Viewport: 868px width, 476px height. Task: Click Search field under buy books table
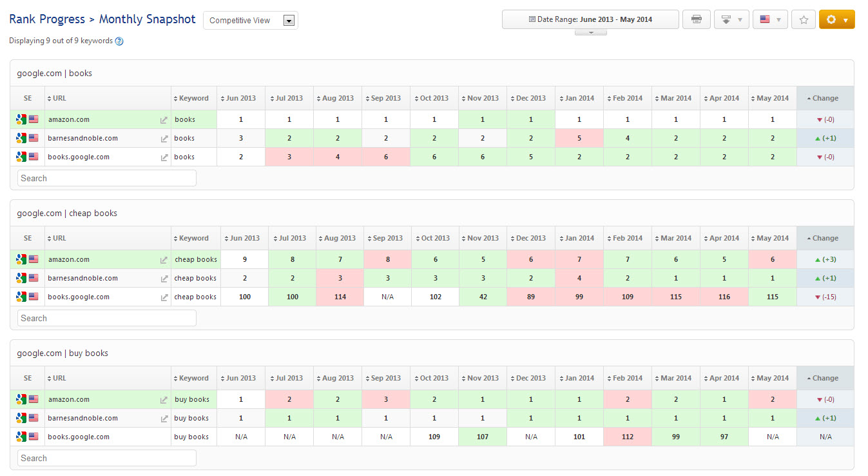click(x=107, y=459)
